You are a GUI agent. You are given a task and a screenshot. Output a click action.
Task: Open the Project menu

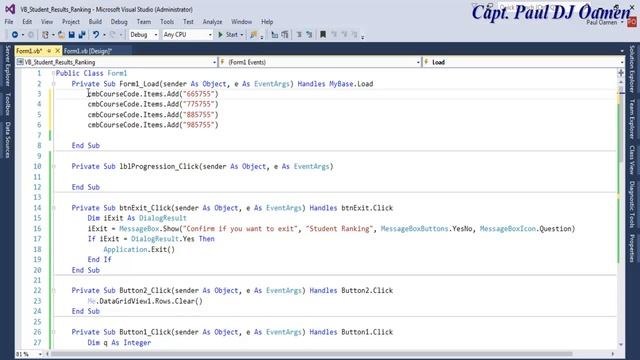click(71, 22)
